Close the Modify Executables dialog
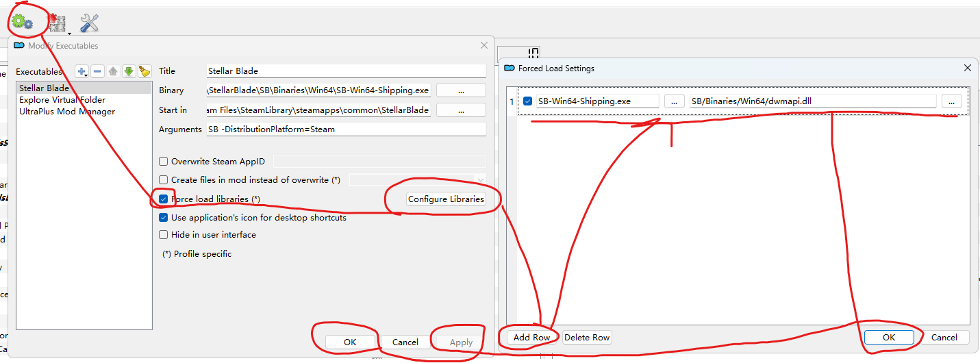Image resolution: width=980 pixels, height=363 pixels. click(x=484, y=45)
